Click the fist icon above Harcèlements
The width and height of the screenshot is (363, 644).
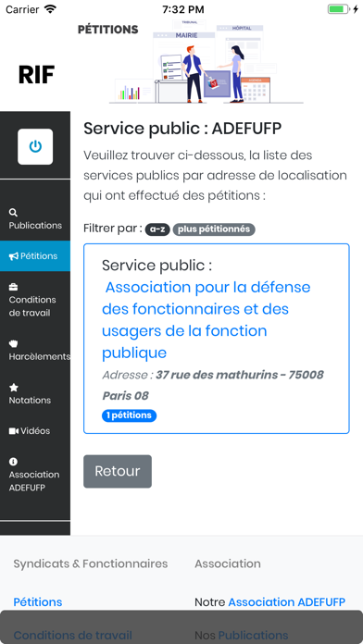(x=13, y=343)
